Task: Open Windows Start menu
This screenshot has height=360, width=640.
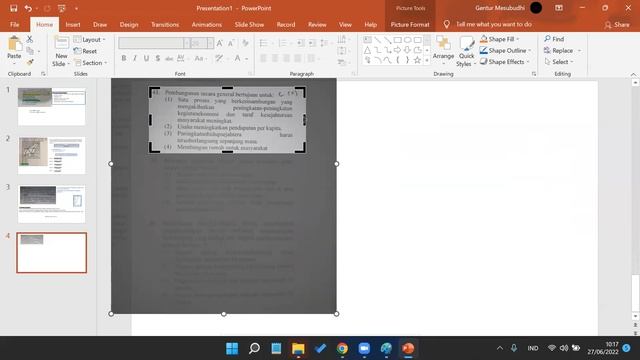Action: click(232, 348)
